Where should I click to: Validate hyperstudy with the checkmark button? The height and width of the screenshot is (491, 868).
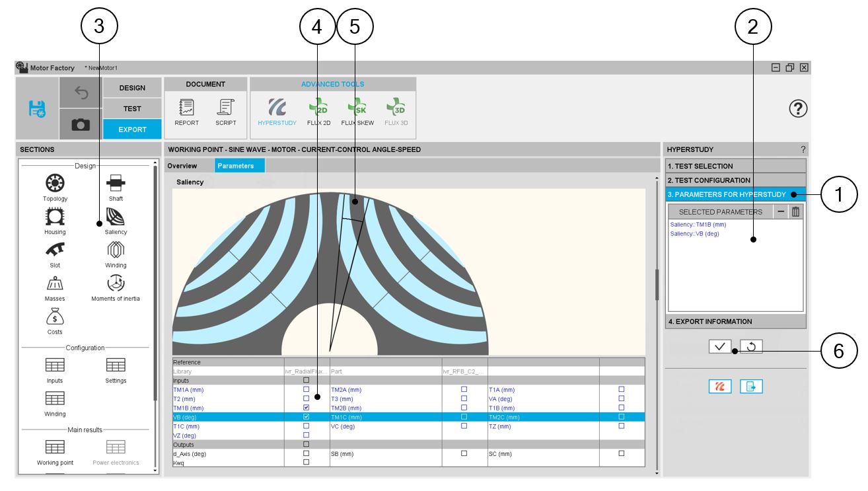(720, 346)
